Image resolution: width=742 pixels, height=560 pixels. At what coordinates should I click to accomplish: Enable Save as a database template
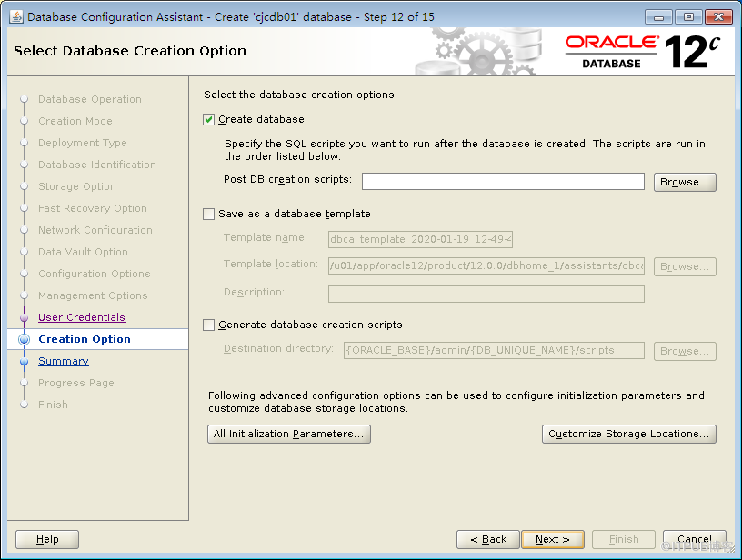pos(209,215)
